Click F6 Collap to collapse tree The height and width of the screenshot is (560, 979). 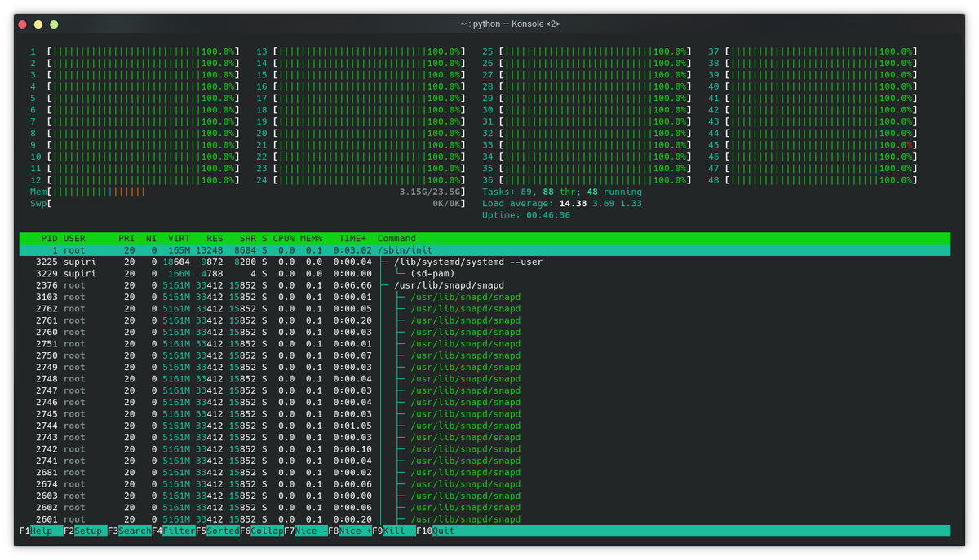click(262, 531)
